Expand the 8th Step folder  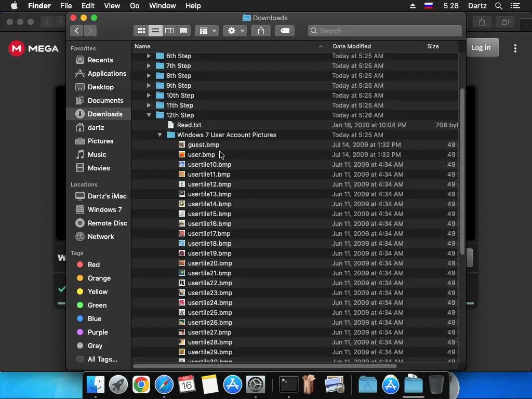pyautogui.click(x=149, y=76)
